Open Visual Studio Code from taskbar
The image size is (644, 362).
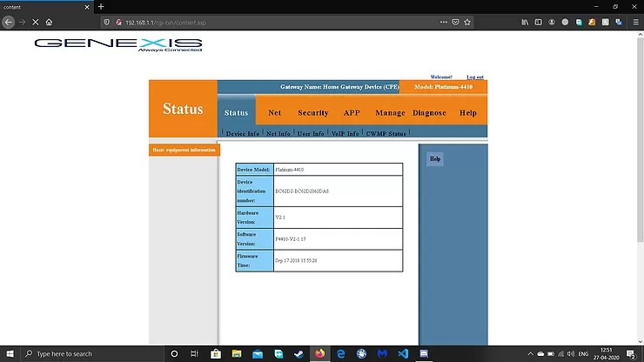coord(403,354)
